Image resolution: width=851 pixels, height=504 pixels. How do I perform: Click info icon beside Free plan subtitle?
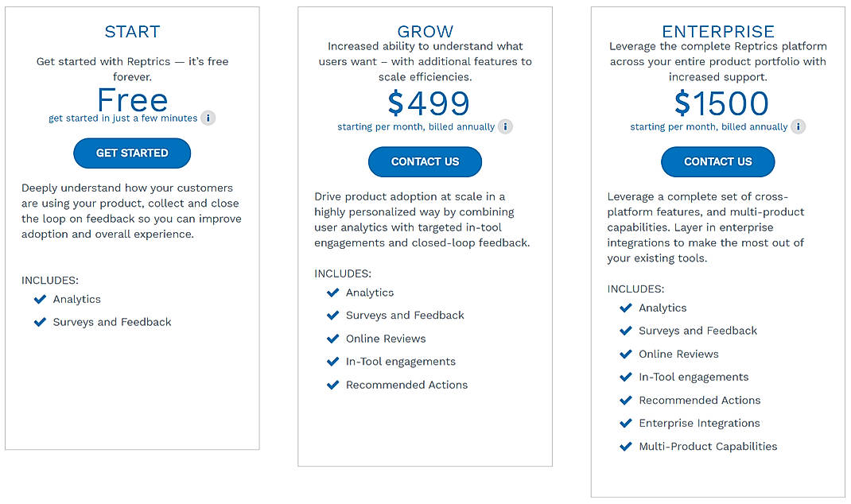(208, 118)
